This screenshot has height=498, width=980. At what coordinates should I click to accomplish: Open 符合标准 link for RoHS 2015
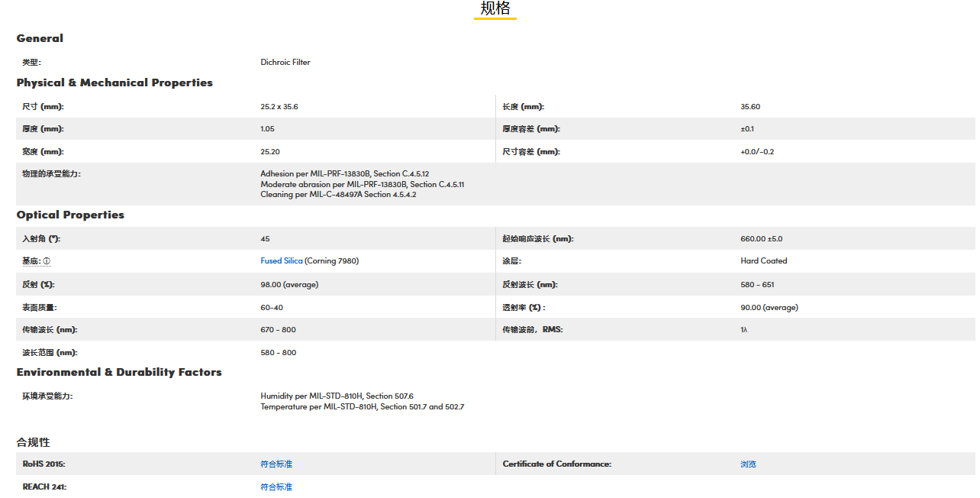[276, 464]
